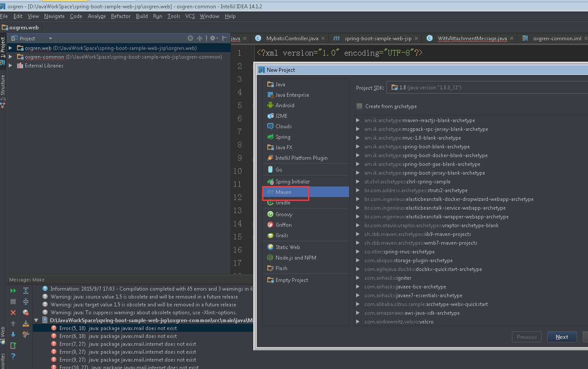
Task: Collapse the D:\JavaWorkSpace error file node
Action: pyautogui.click(x=37, y=320)
